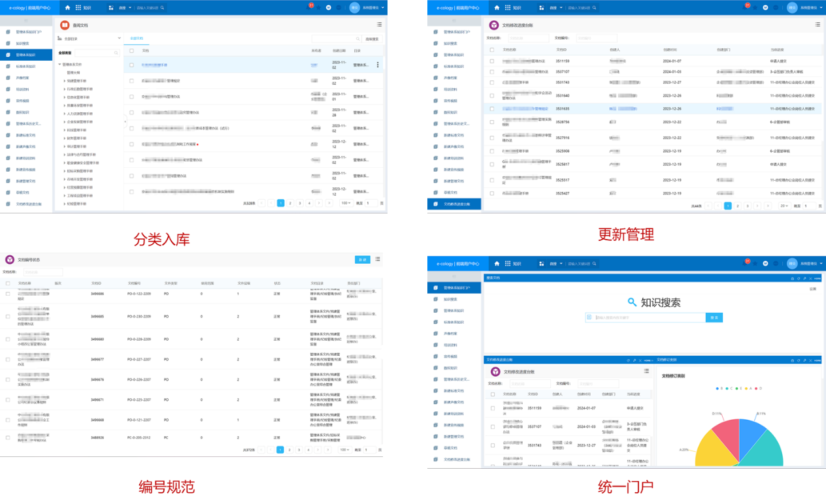The width and height of the screenshot is (826, 504).
Task: Open 草稿文档 in the 统一门户 sidebar
Action: point(450,448)
